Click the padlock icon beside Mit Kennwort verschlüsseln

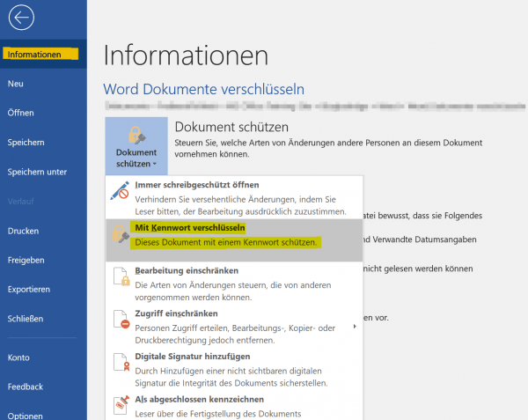[x=121, y=233]
